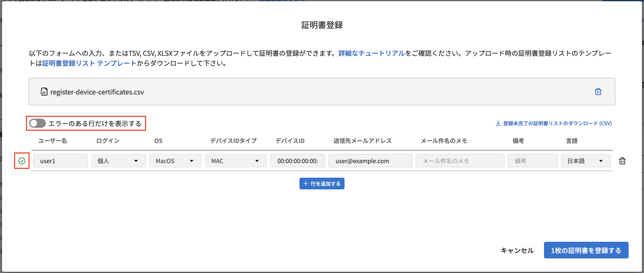The width and height of the screenshot is (644, 273).
Task: Click the ログイン column header
Action: click(x=108, y=141)
